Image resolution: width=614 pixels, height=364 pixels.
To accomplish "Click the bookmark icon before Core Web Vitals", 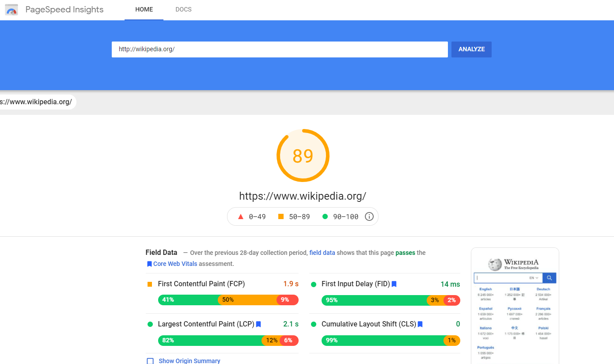I will pos(149,264).
